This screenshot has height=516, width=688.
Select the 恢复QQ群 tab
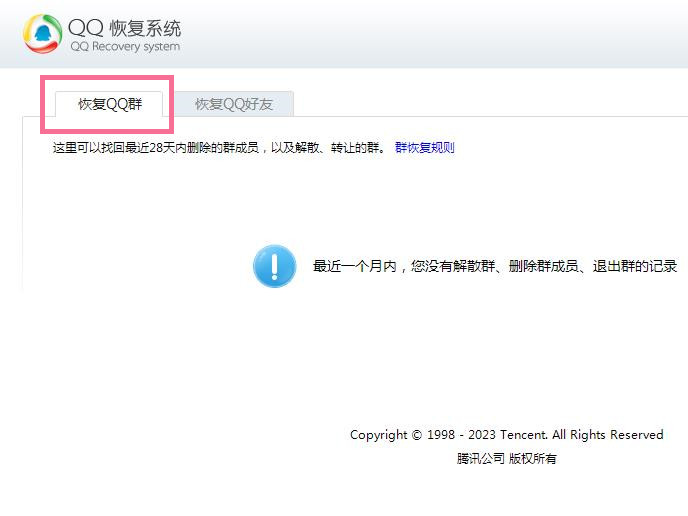[109, 104]
